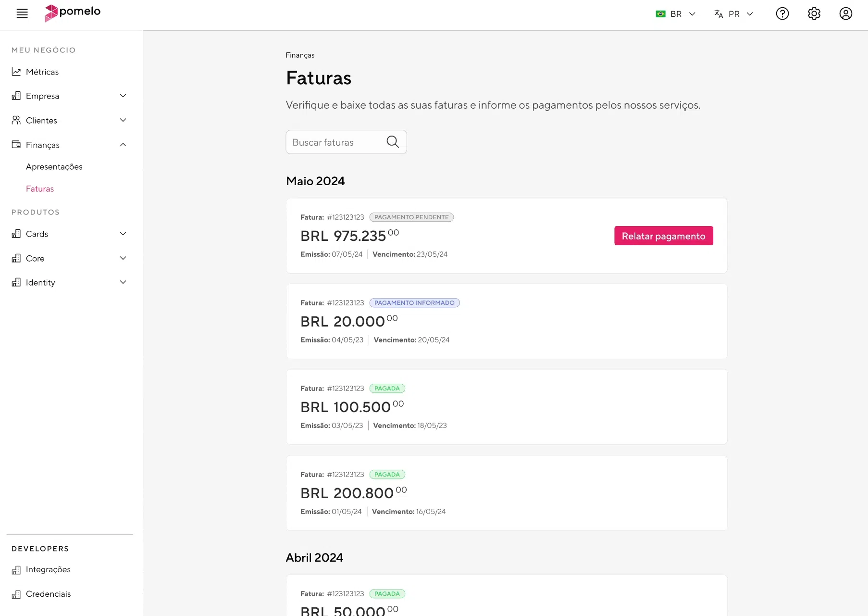This screenshot has height=616, width=868.
Task: Open the PR language dropdown
Action: (733, 14)
